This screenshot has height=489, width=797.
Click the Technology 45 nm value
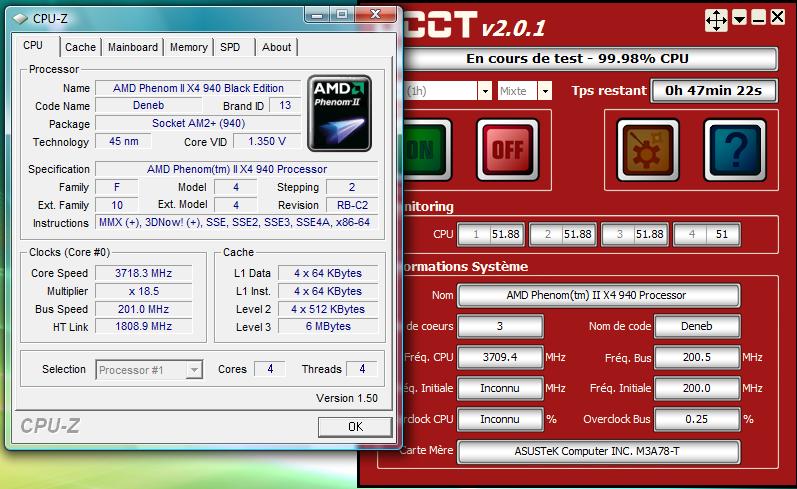coord(124,141)
